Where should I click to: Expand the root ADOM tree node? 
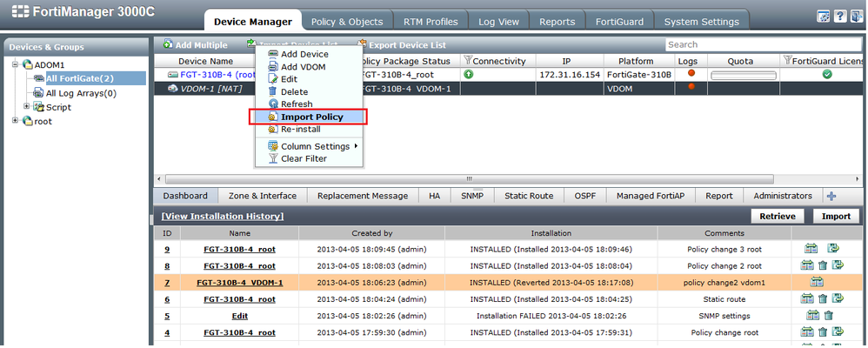click(16, 121)
